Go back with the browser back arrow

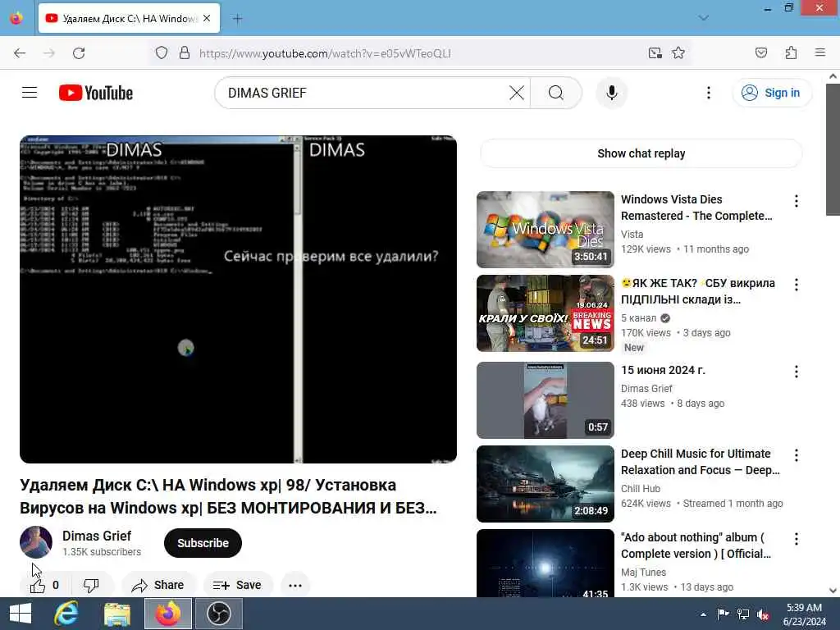(20, 53)
